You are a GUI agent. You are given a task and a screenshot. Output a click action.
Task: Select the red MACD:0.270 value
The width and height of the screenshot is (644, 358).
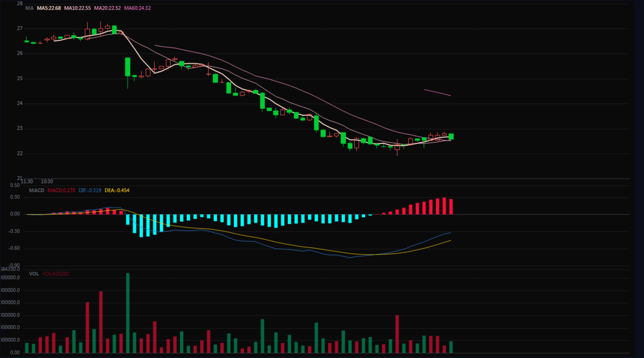pyautogui.click(x=61, y=190)
